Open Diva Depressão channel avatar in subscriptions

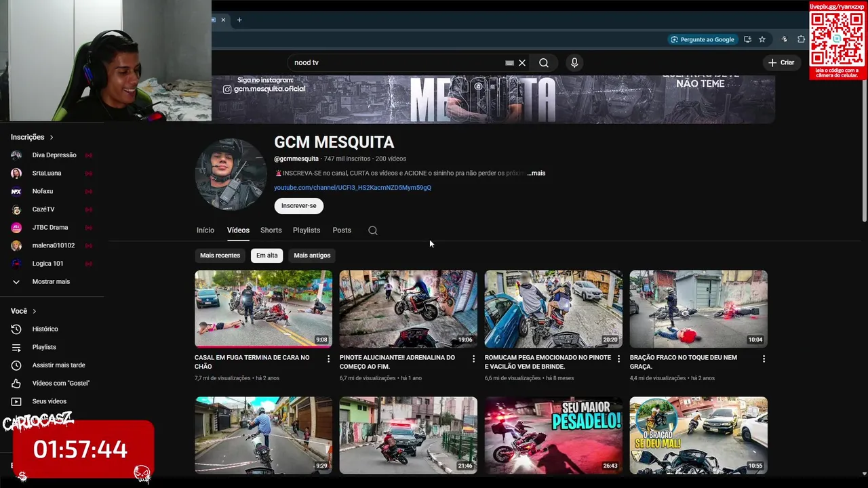click(x=16, y=155)
